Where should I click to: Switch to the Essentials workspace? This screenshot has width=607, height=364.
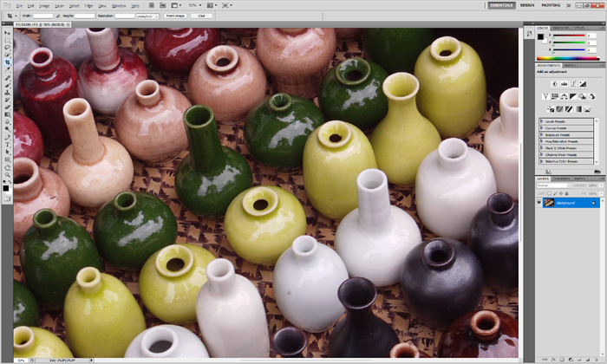tap(501, 5)
